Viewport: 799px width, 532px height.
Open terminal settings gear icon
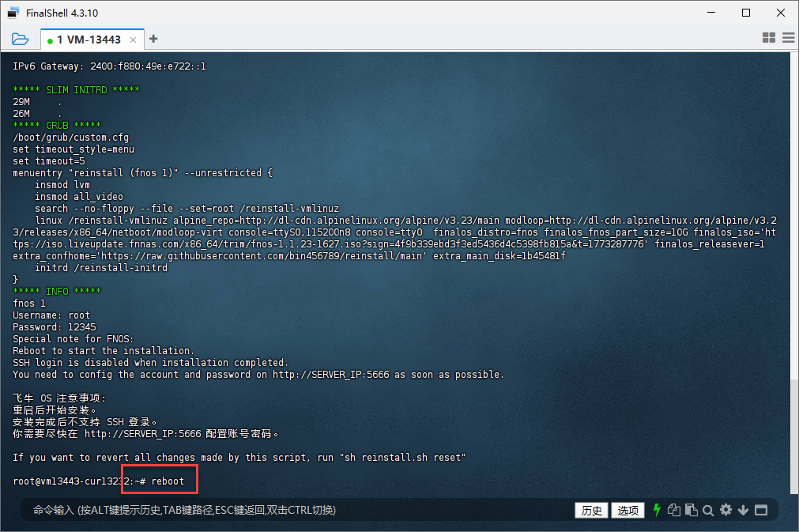coord(726,510)
